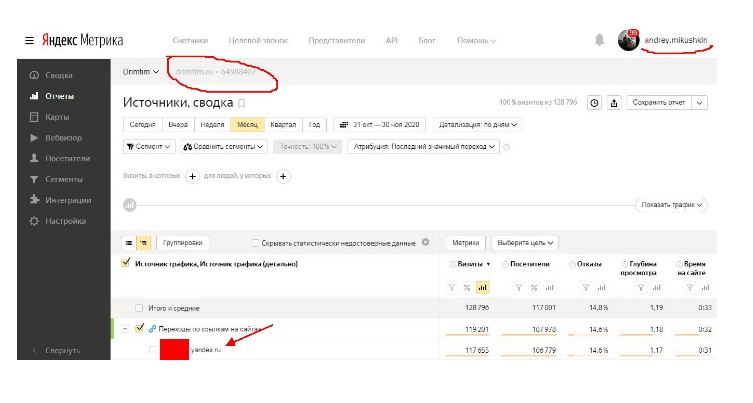Expand the Показать график dropdown
Screen dimensions: 753x403
coord(671,205)
